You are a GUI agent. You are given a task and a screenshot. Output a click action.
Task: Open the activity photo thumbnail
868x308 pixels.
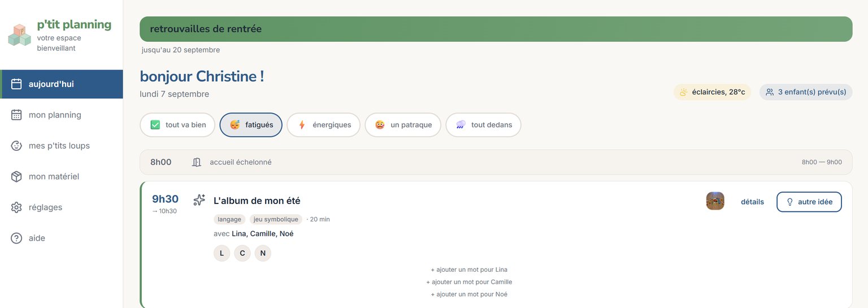click(x=715, y=201)
